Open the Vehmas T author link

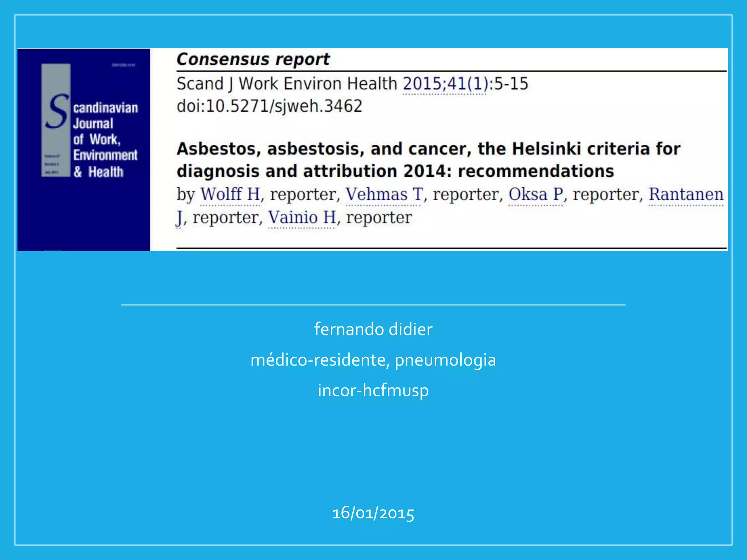(384, 194)
